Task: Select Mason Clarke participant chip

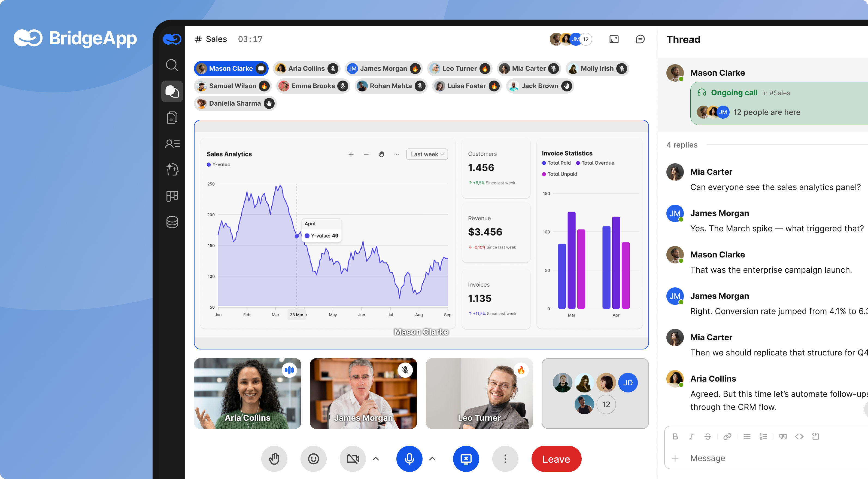Action: [x=231, y=69]
